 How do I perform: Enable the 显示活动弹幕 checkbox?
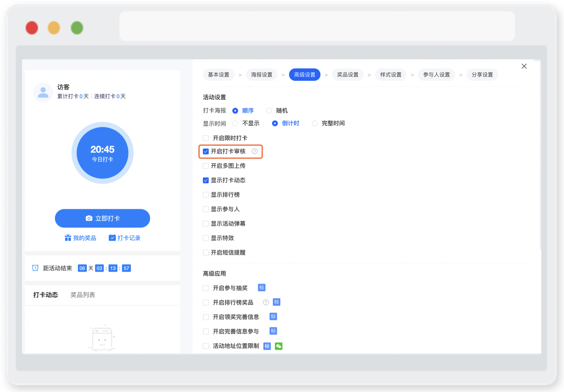pyautogui.click(x=206, y=224)
